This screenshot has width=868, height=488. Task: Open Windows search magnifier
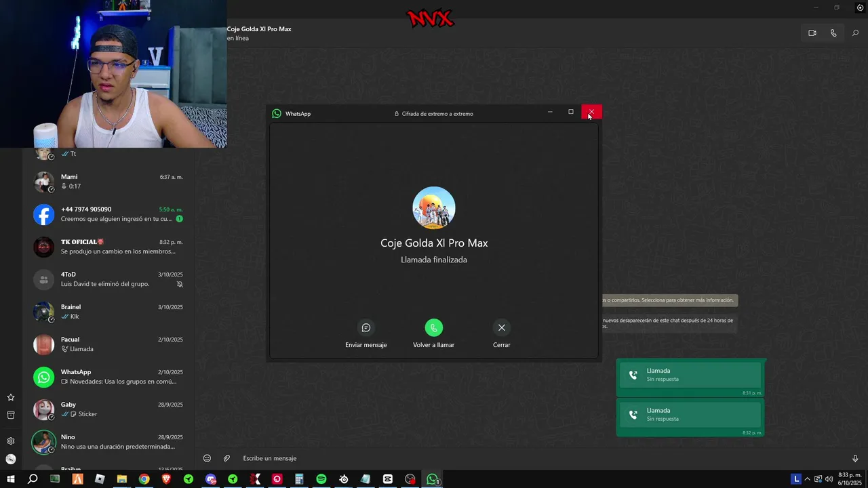pos(33,479)
